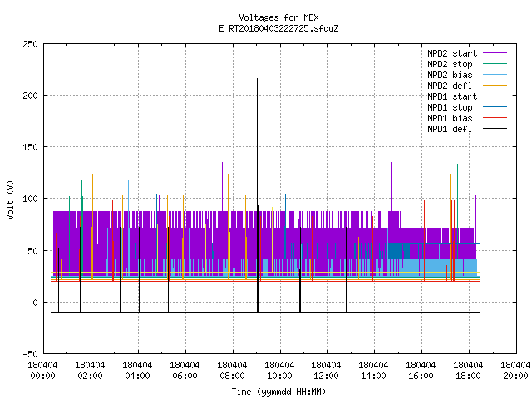The height and width of the screenshot is (399, 532).
Task: Click the plot title "Voltages for MEX"
Action: coord(278,17)
